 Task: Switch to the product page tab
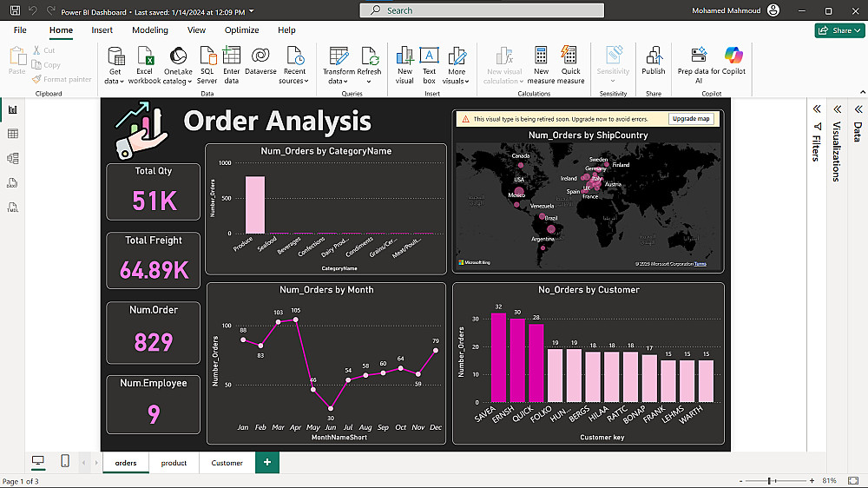(174, 463)
